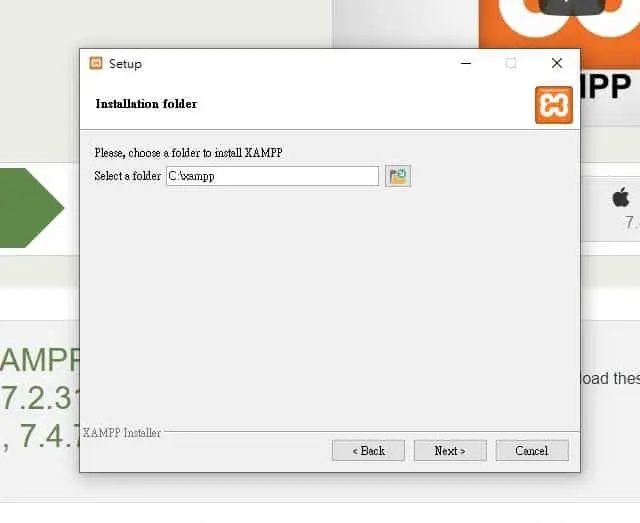Click the Setup title bar text
This screenshot has height=523, width=640.
click(125, 64)
